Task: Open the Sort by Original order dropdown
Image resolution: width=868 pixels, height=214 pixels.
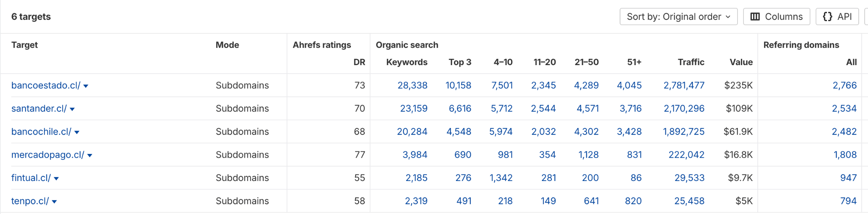Action: (678, 17)
